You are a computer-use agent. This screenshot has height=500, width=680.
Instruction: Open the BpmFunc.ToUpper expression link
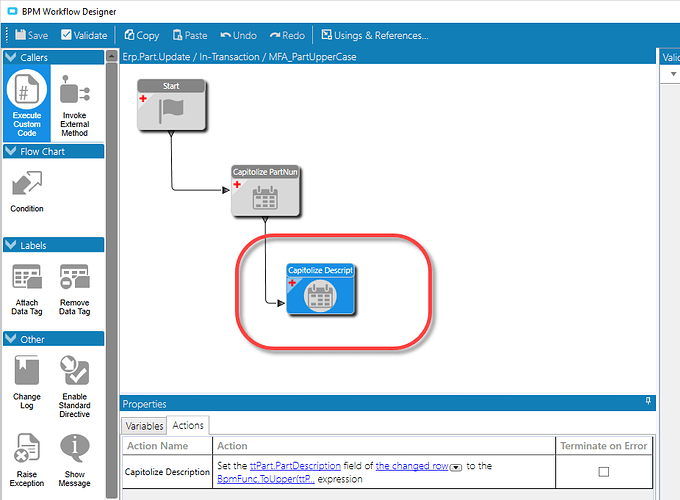click(266, 479)
